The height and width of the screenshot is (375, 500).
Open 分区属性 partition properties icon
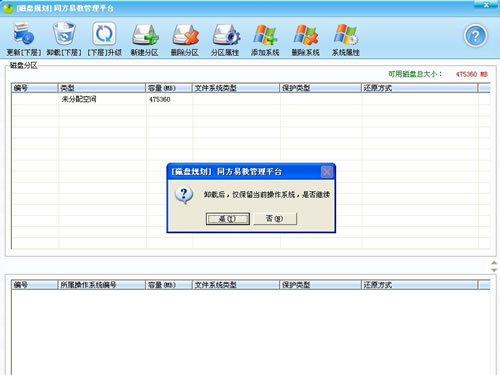[226, 34]
